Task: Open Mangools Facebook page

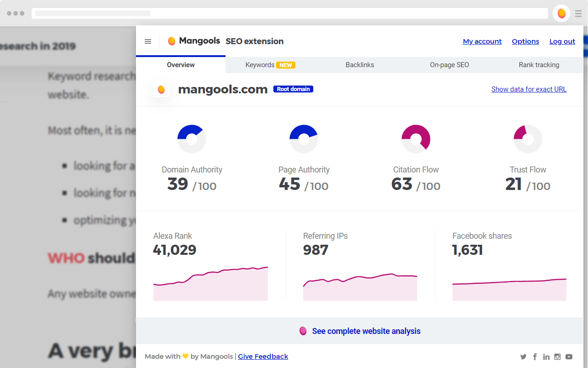Action: pos(535,356)
